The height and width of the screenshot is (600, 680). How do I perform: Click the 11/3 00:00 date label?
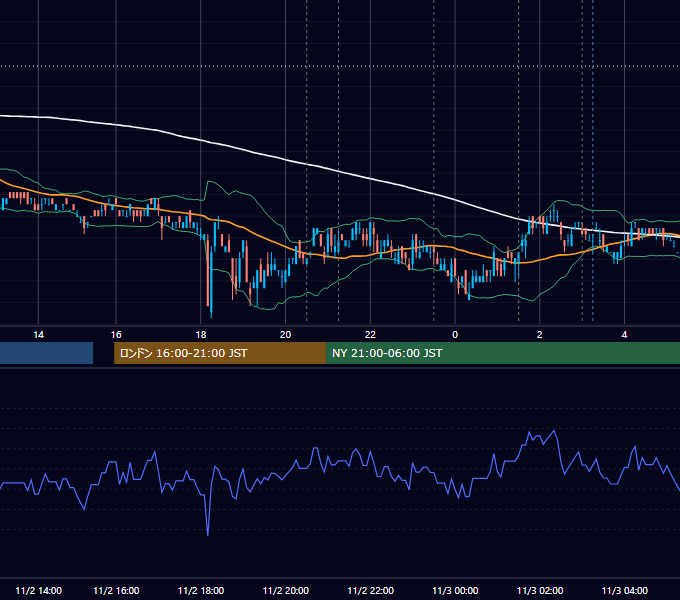pos(455,590)
